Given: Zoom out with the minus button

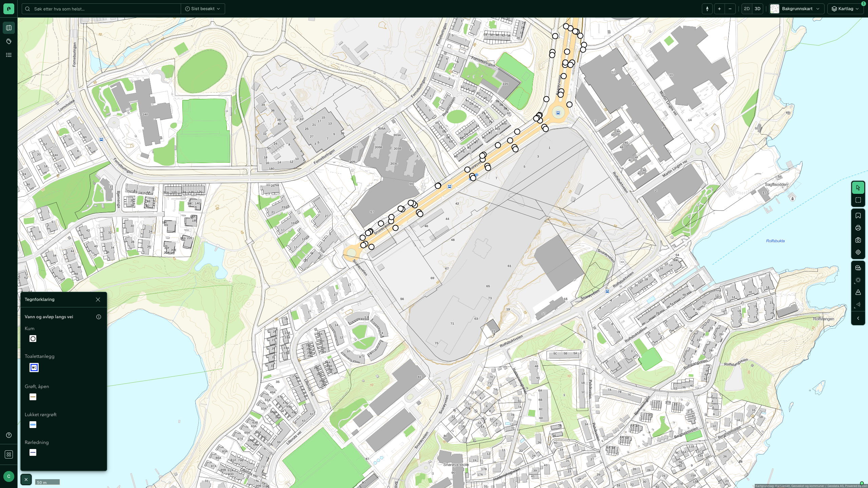Looking at the screenshot, I should 730,9.
